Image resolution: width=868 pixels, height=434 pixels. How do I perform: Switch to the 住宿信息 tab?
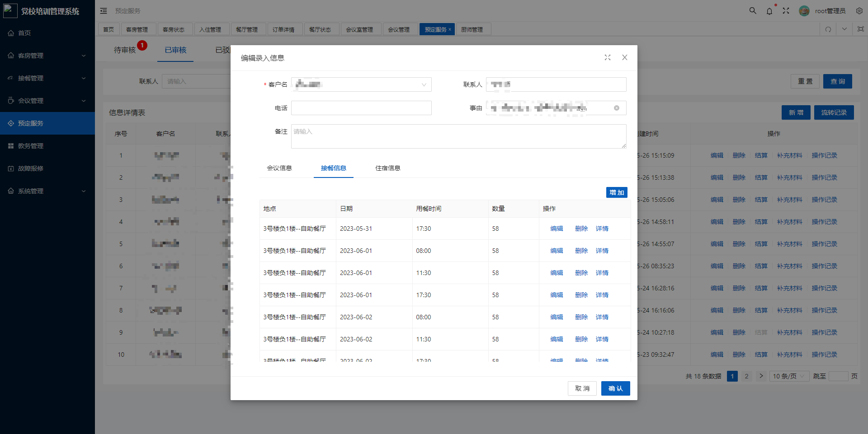(x=388, y=168)
